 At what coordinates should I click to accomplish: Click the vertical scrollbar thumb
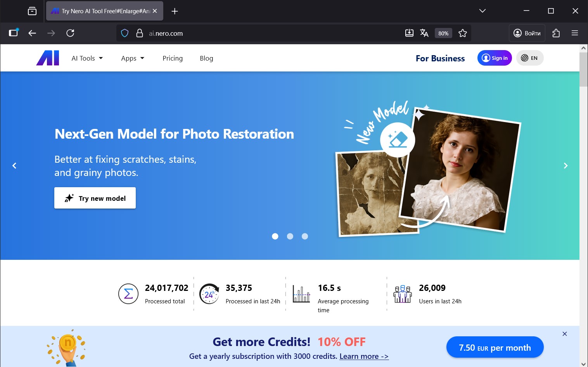click(583, 70)
